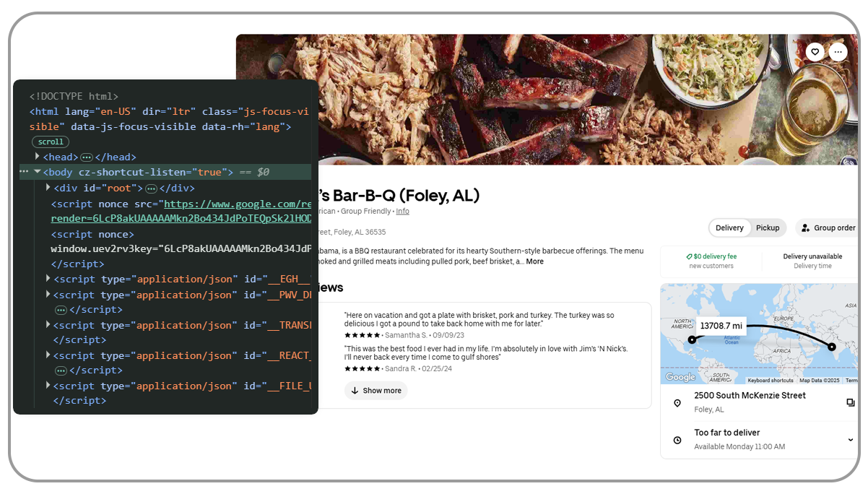Click the three-dot gutter icon beside body row
The image size is (868, 494).
coord(25,172)
